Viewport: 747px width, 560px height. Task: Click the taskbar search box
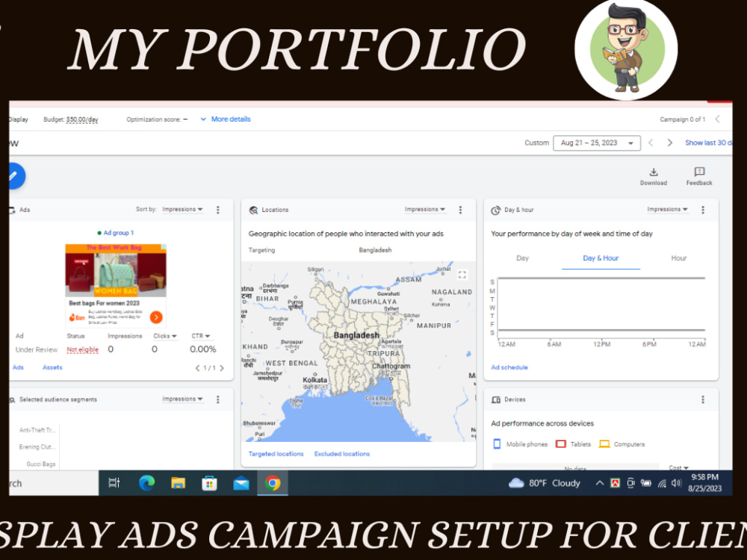click(53, 483)
